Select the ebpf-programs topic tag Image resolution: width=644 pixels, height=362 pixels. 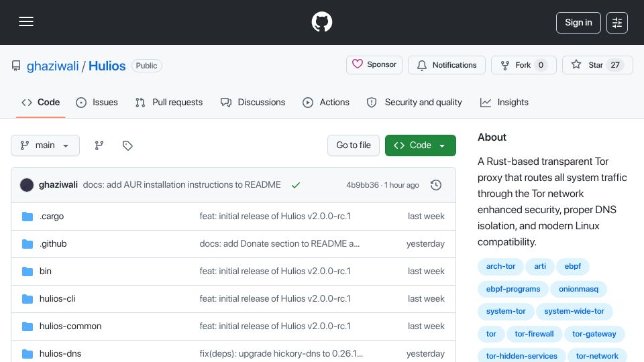[513, 289]
